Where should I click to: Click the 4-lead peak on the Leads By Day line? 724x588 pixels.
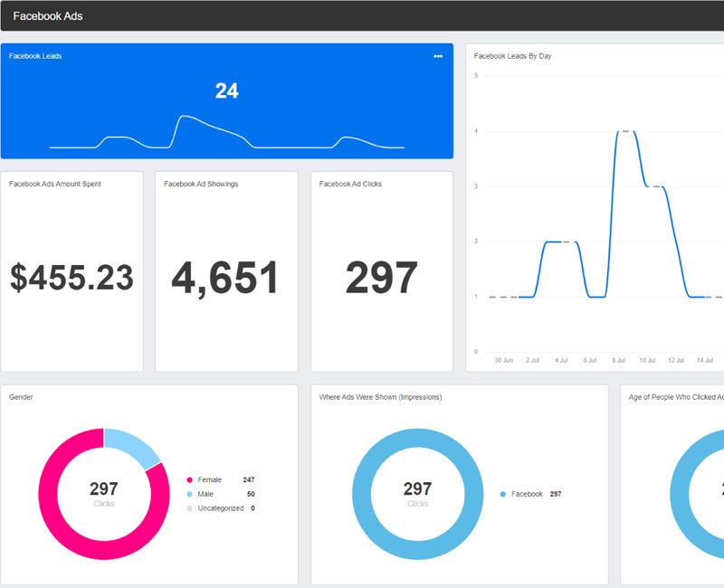tap(624, 132)
